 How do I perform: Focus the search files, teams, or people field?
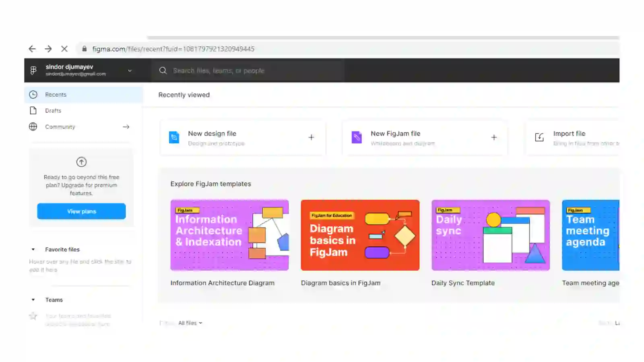click(x=248, y=70)
